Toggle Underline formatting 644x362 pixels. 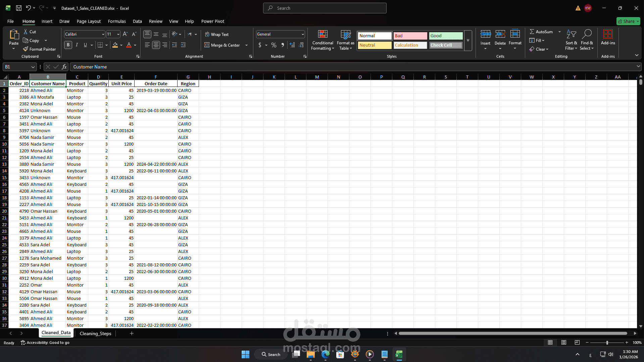pos(85,45)
